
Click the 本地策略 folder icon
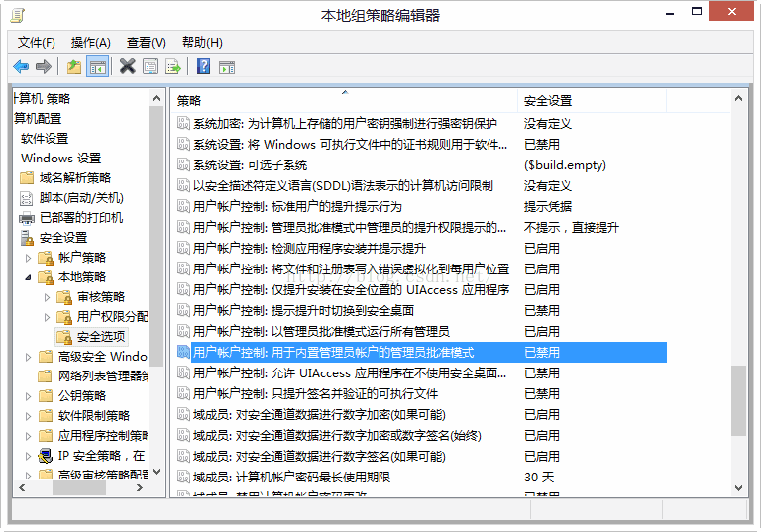click(46, 277)
